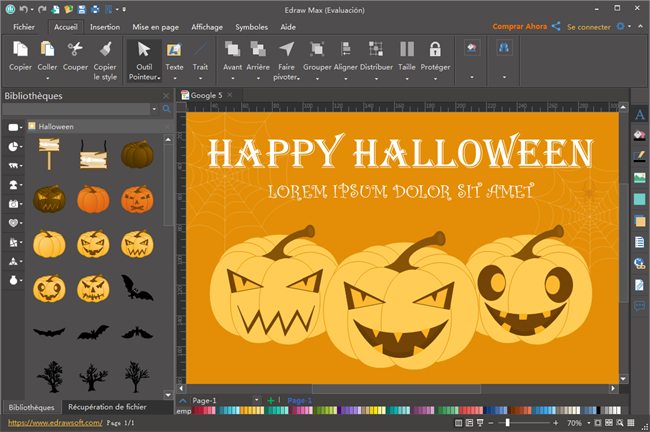Expand the Page-1 page selector dropdown
650x432 pixels.
pos(257,400)
